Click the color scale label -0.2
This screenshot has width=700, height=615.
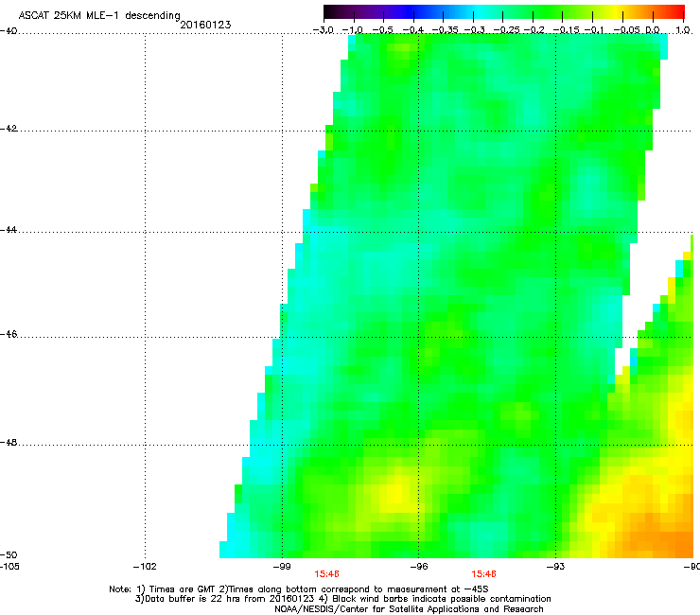click(534, 30)
